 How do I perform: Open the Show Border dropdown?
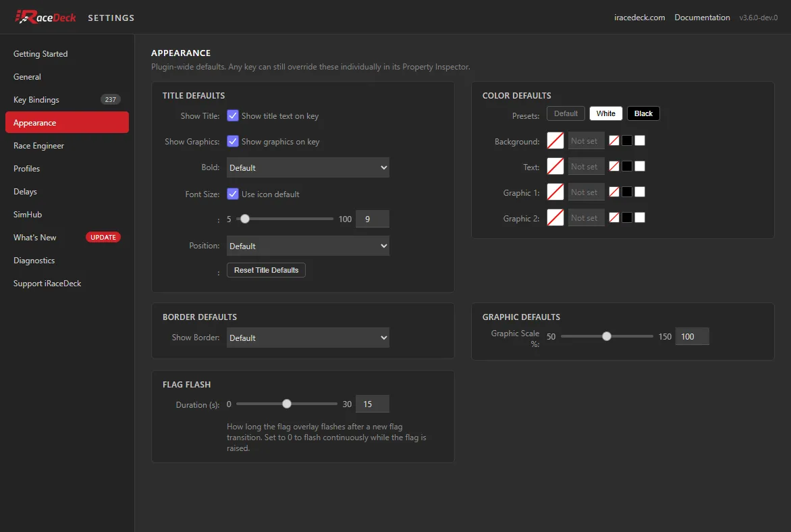(x=308, y=338)
